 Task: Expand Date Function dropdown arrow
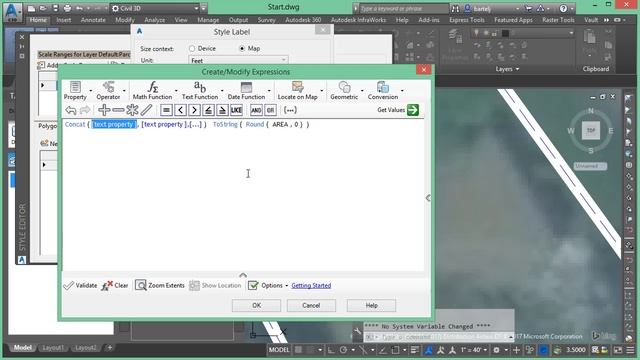269,91
